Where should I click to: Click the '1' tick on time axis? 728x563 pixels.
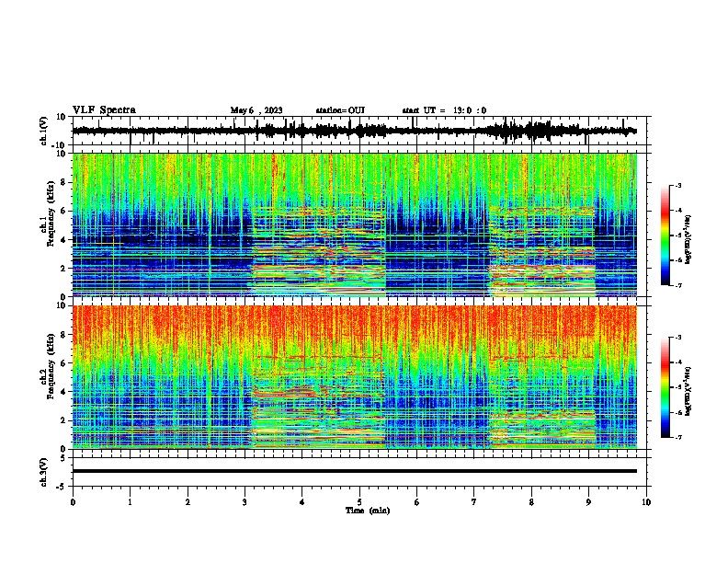(130, 502)
